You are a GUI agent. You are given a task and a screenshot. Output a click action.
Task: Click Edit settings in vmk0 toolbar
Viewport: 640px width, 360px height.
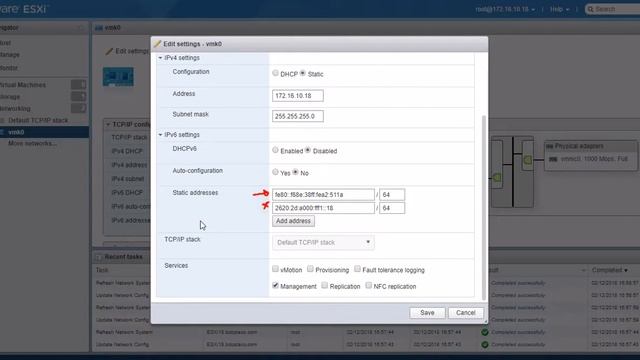(127, 51)
